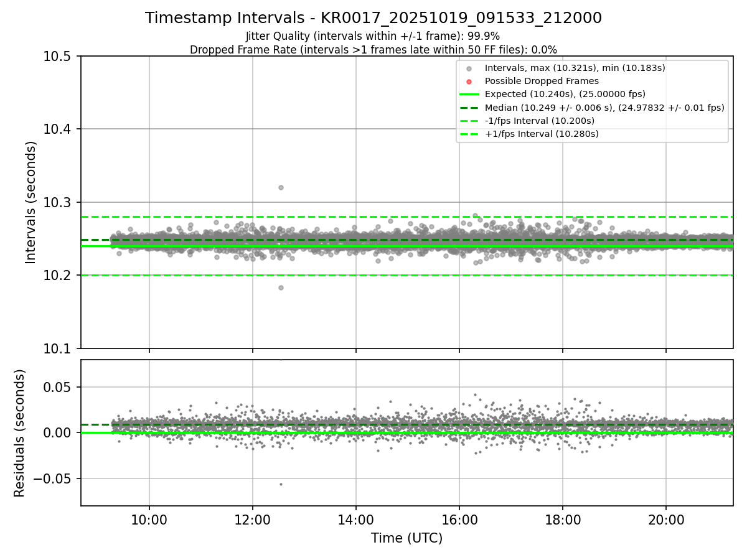Click the minimum interval outlier point at 10.183s
747x560 pixels.
pyautogui.click(x=281, y=287)
